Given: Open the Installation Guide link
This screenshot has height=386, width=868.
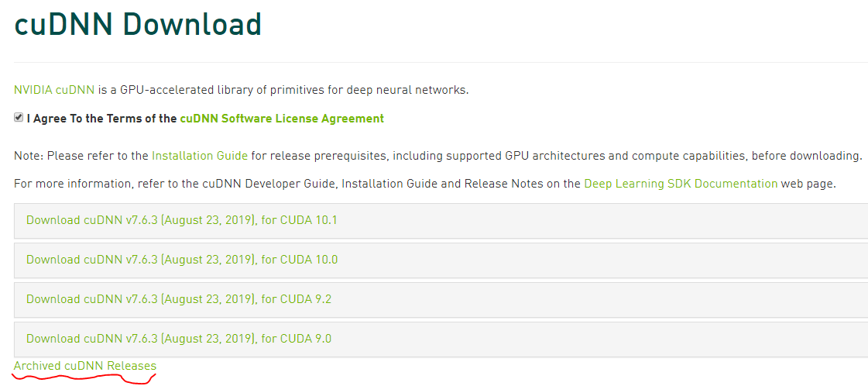Looking at the screenshot, I should [200, 156].
